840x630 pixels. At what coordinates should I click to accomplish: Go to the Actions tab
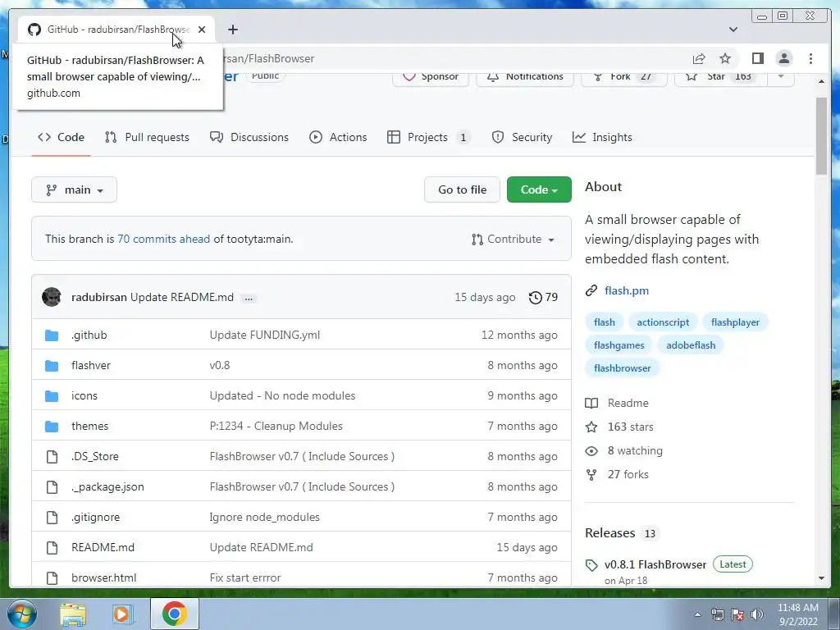tap(338, 137)
